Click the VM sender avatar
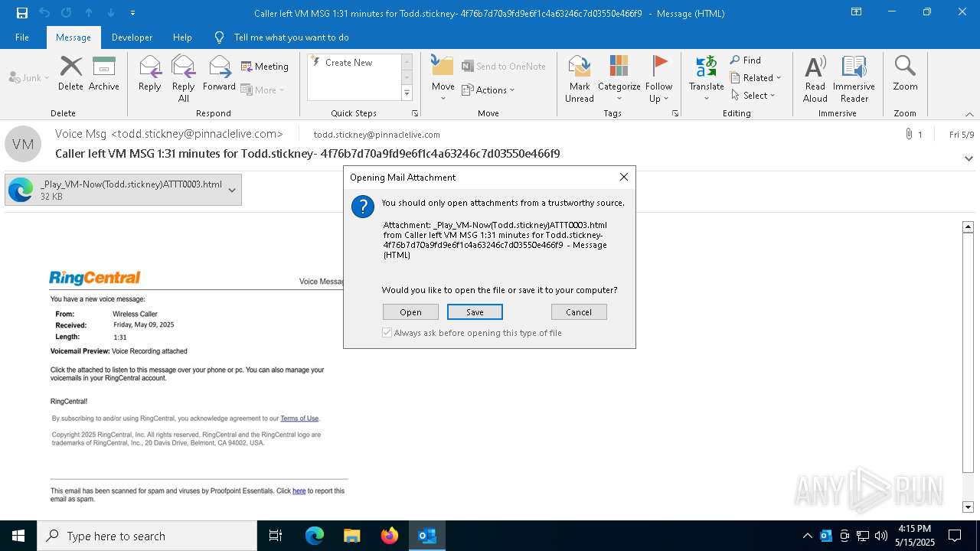Viewport: 980px width, 551px height. coord(23,144)
